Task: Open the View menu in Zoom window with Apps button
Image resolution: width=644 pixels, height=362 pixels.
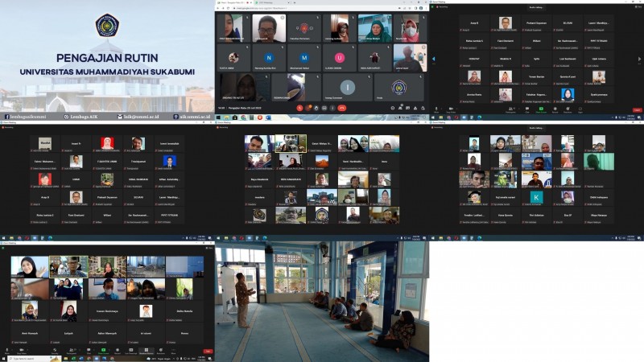Action: [638, 7]
